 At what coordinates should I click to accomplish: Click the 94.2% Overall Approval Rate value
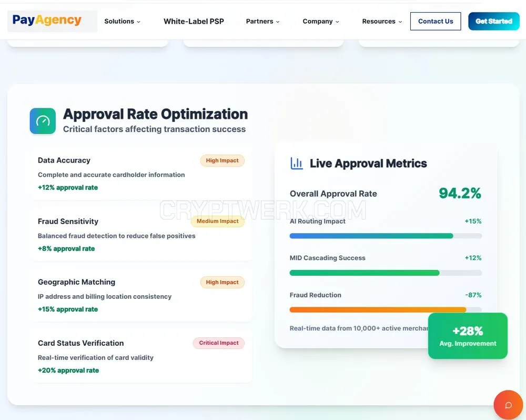coord(460,193)
